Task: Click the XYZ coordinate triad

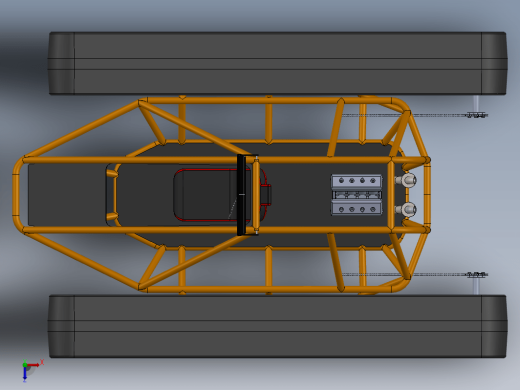Action: pos(32,370)
